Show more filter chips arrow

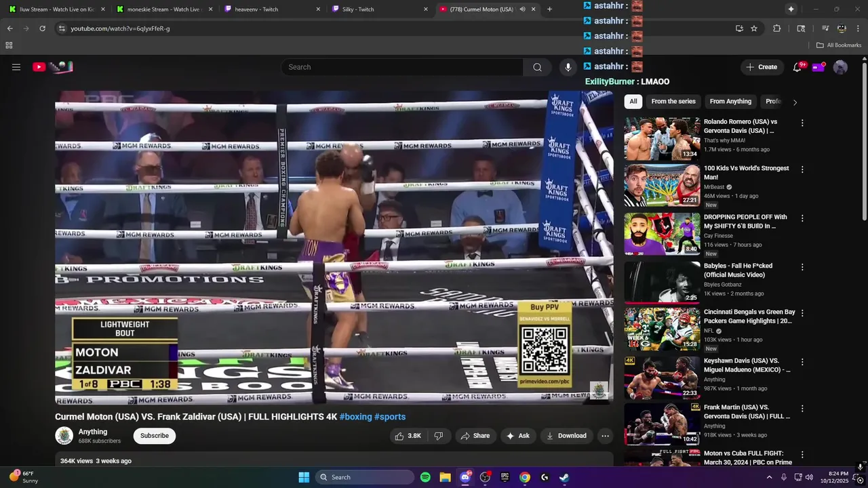coord(795,102)
